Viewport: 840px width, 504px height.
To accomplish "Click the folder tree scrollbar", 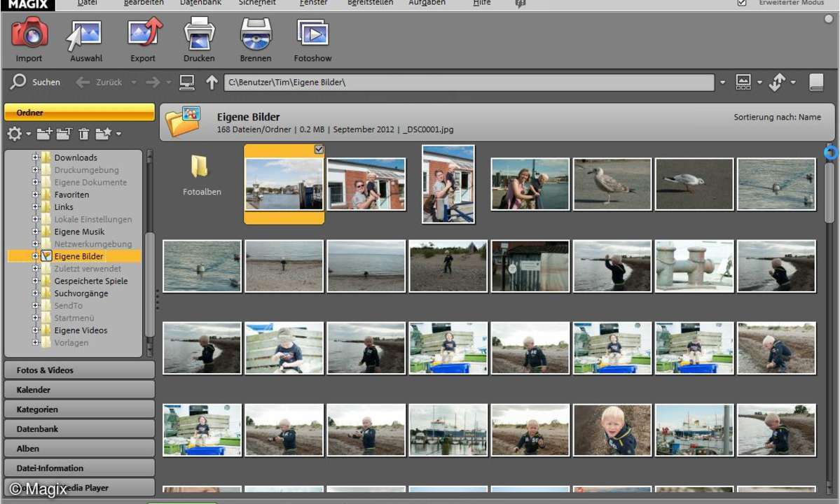I will click(149, 283).
